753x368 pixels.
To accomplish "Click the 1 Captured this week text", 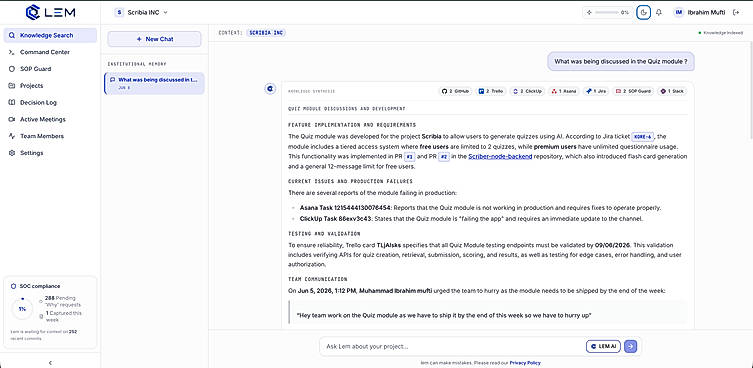I will click(x=63, y=316).
